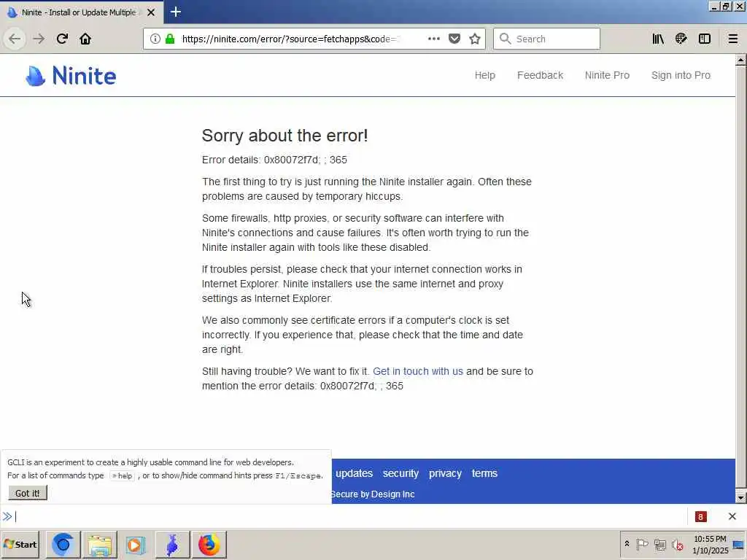
Task: Open page actions three-dot menu
Action: click(x=433, y=39)
